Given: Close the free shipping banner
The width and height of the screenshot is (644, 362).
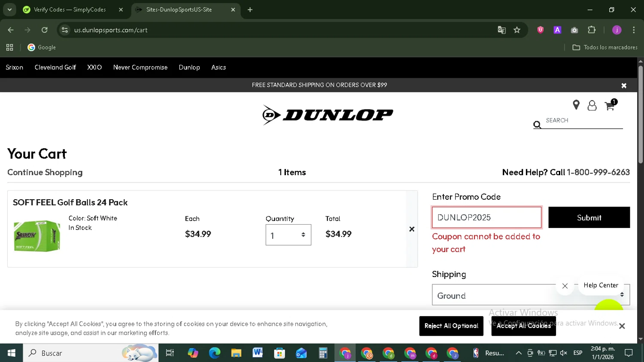Looking at the screenshot, I should 624,85.
